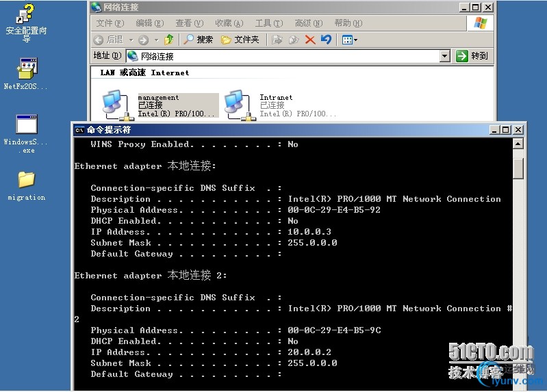
Task: Expand the Views button dropdown arrow
Action: 355,40
